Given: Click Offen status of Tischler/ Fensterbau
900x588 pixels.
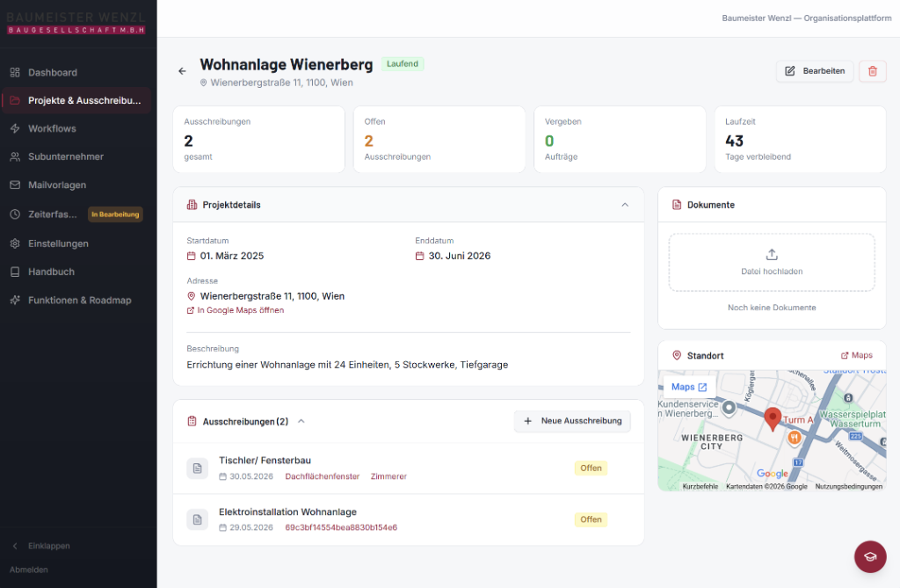Looking at the screenshot, I should click(x=591, y=468).
